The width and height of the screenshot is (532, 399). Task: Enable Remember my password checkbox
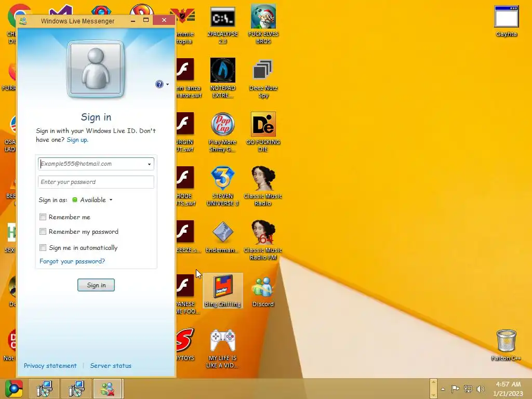[43, 231]
